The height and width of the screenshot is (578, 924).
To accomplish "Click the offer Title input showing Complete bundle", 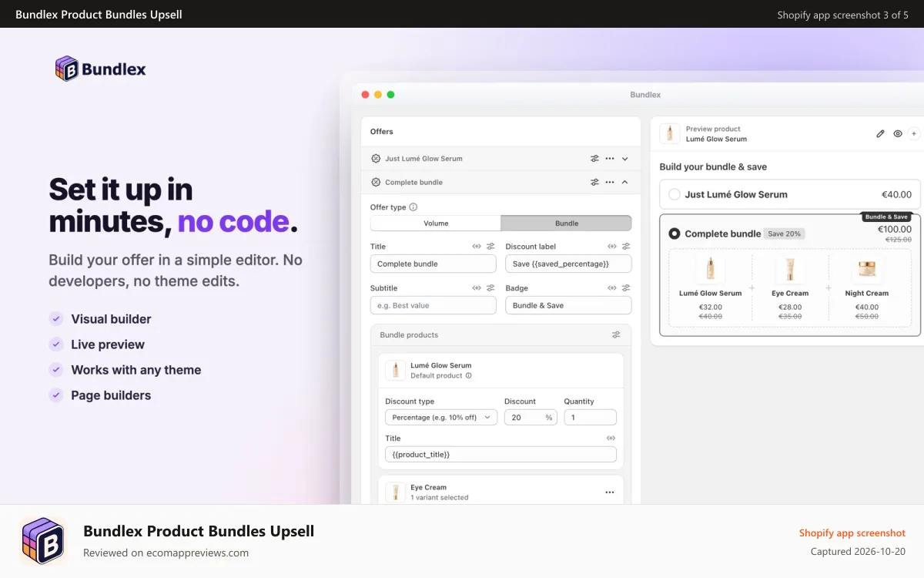I will point(434,264).
